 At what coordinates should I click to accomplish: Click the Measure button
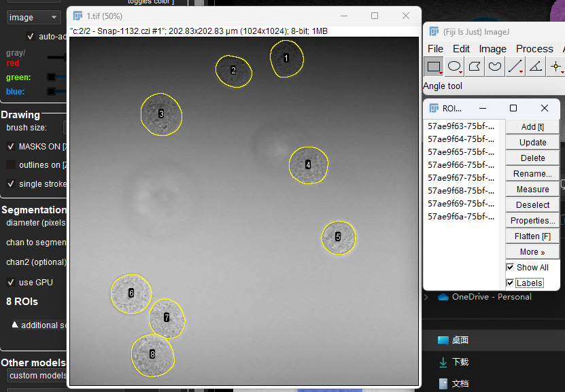(532, 190)
